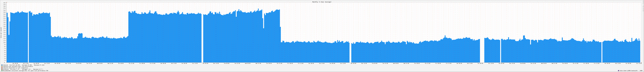Image resolution: width=644 pixels, height=72 pixels.
Task: Click the purple Subscribed LEARN bandwidth marker
Action: coord(619,71)
